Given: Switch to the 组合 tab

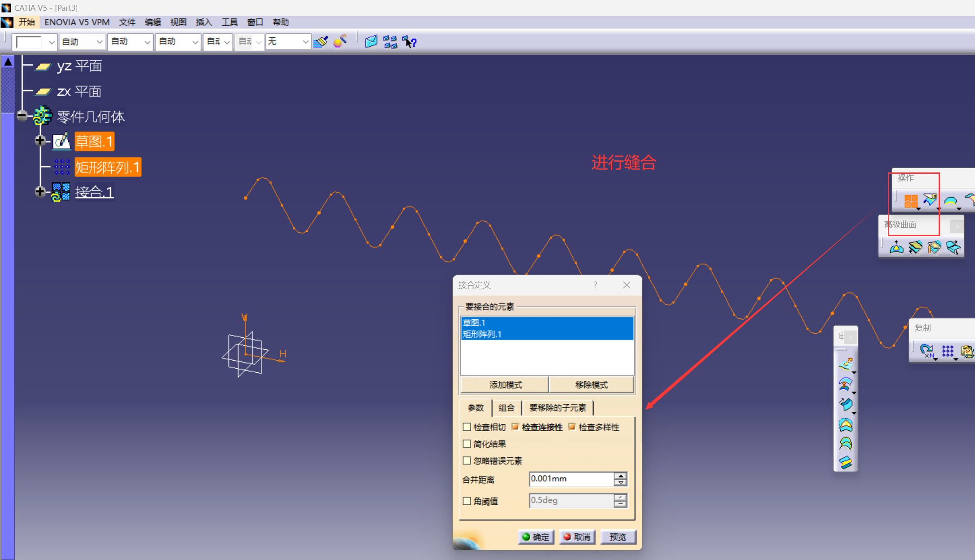Looking at the screenshot, I should (x=506, y=408).
